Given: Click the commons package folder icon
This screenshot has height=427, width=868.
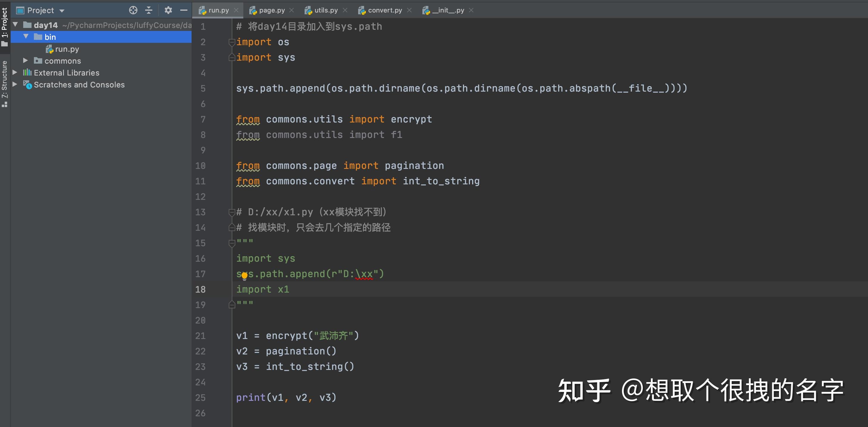Looking at the screenshot, I should [38, 61].
